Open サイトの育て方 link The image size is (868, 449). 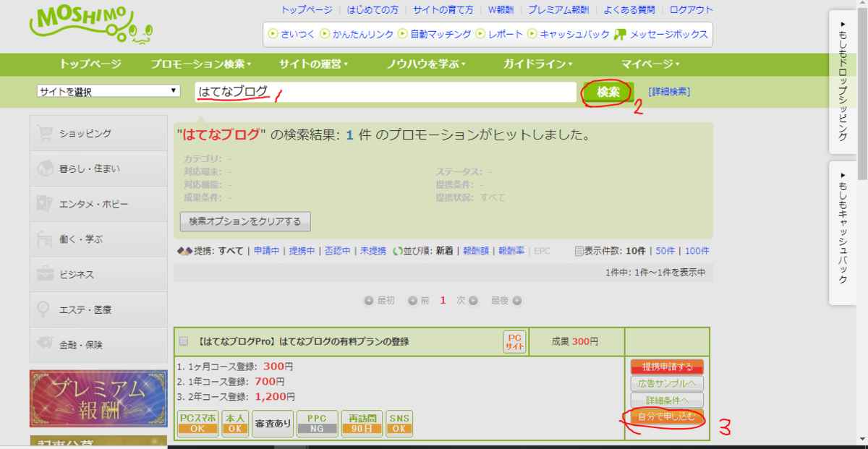[x=443, y=10]
